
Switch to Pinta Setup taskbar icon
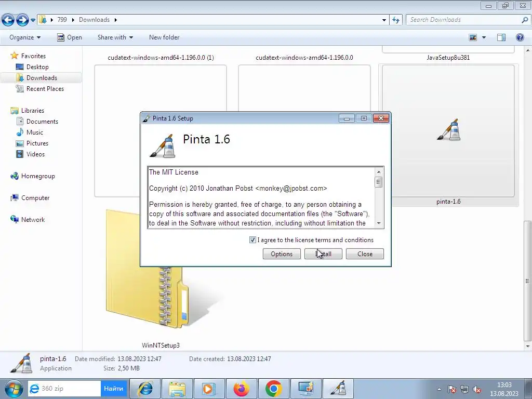[x=338, y=389]
